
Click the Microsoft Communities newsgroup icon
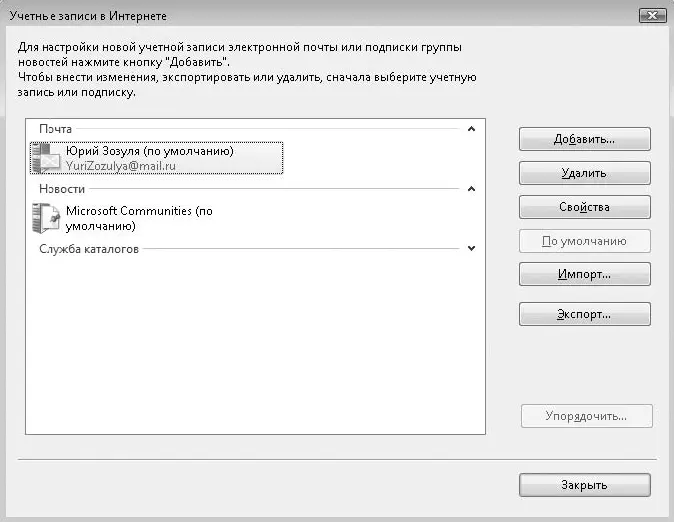pyautogui.click(x=46, y=218)
